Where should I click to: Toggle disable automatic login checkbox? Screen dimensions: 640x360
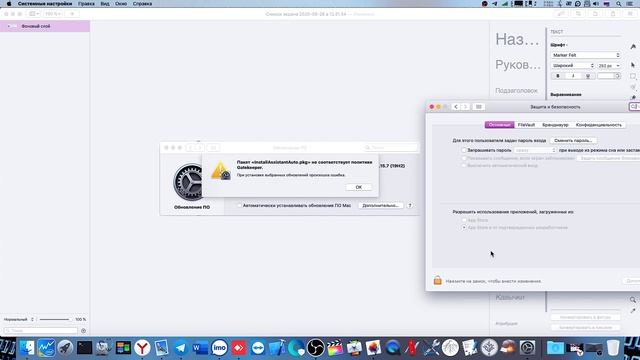tap(464, 166)
